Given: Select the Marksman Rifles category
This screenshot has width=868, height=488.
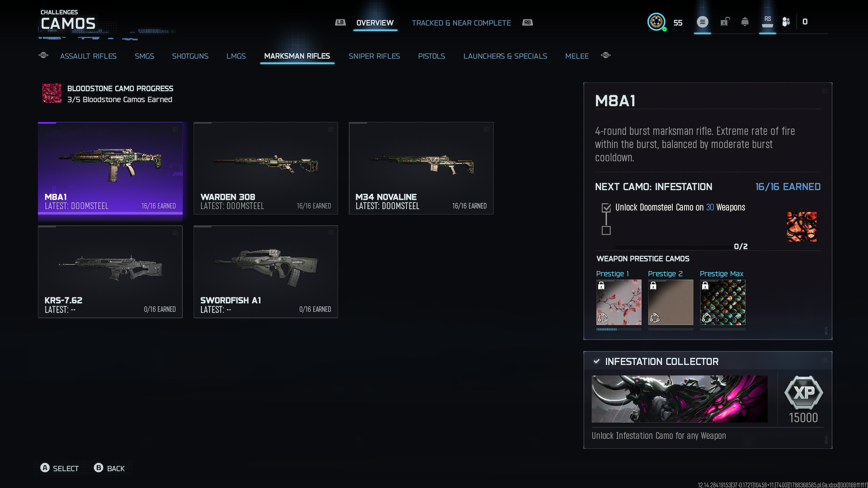Looking at the screenshot, I should coord(297,56).
